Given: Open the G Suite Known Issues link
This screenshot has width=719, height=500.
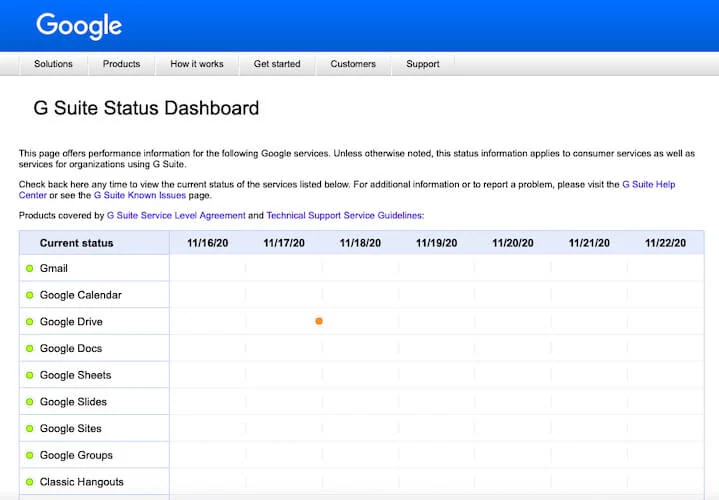Looking at the screenshot, I should [x=140, y=195].
